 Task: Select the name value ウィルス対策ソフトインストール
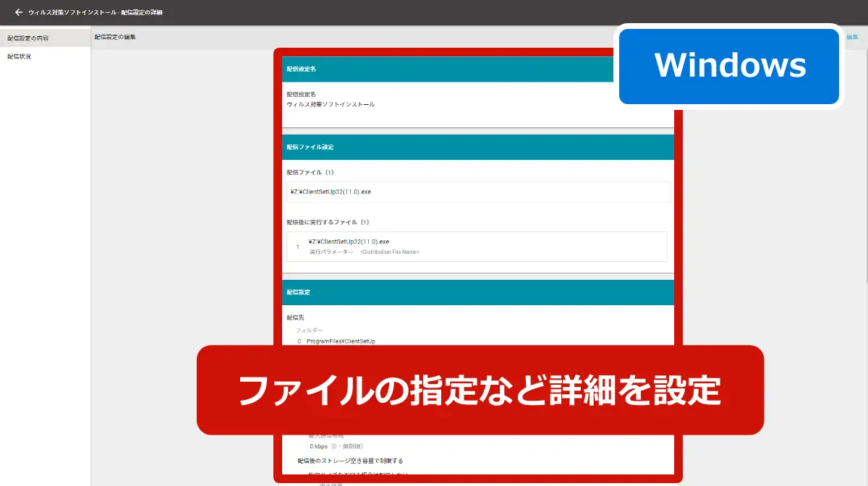pyautogui.click(x=331, y=104)
